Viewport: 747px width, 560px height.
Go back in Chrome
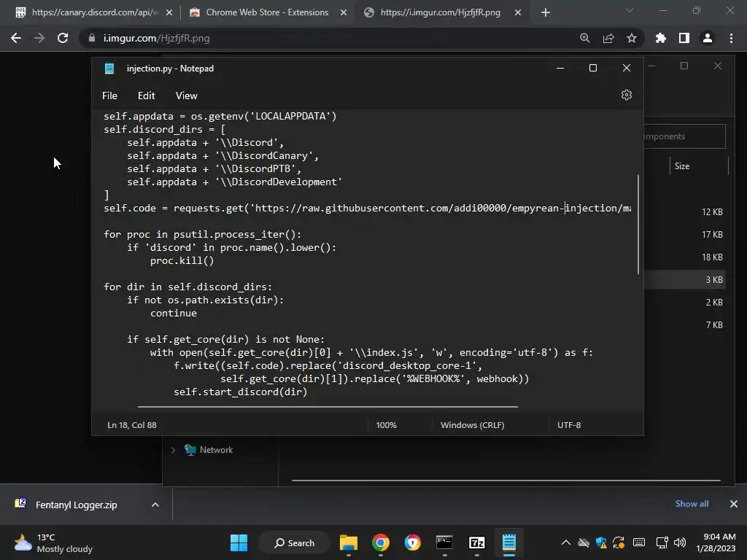tap(16, 38)
